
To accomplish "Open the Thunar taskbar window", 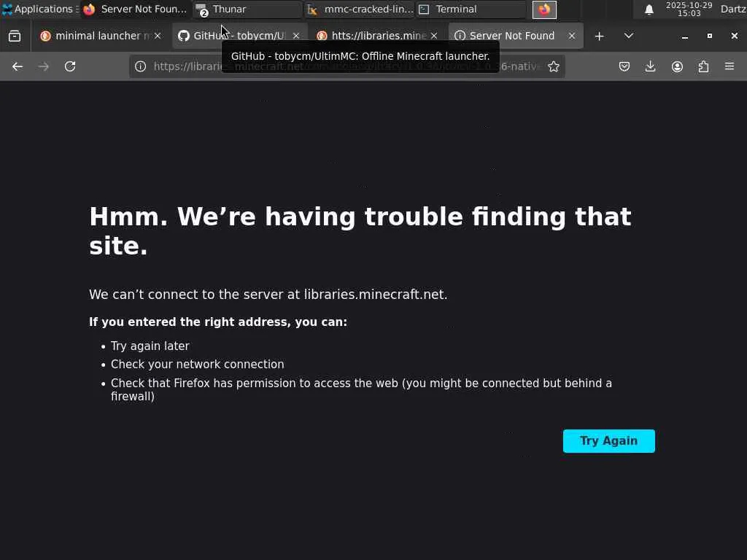I will point(248,9).
